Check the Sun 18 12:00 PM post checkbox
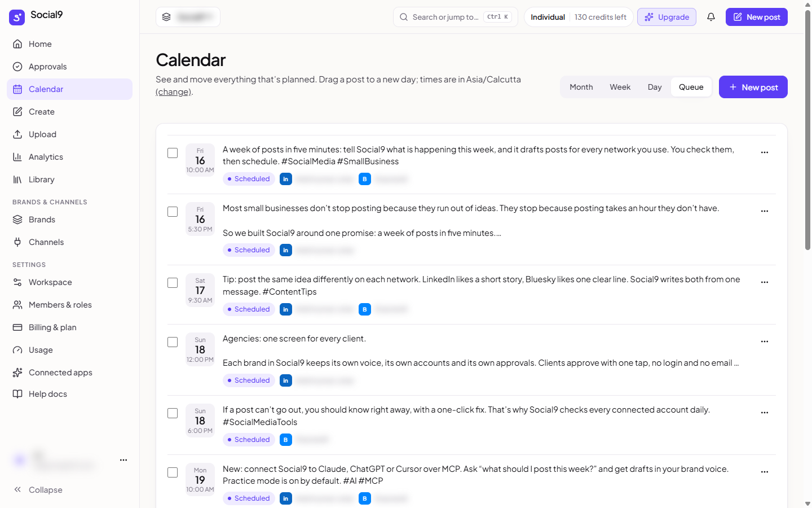Image resolution: width=812 pixels, height=508 pixels. point(173,342)
